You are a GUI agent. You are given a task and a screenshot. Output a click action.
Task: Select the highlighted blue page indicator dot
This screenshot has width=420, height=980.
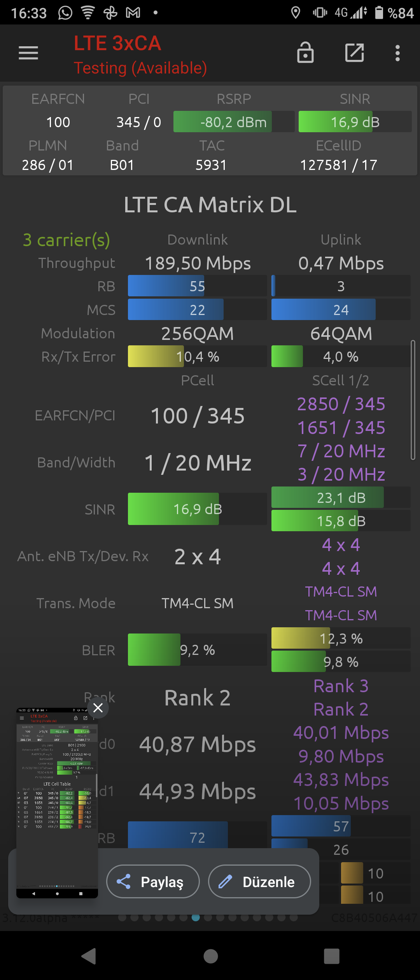coord(196,917)
